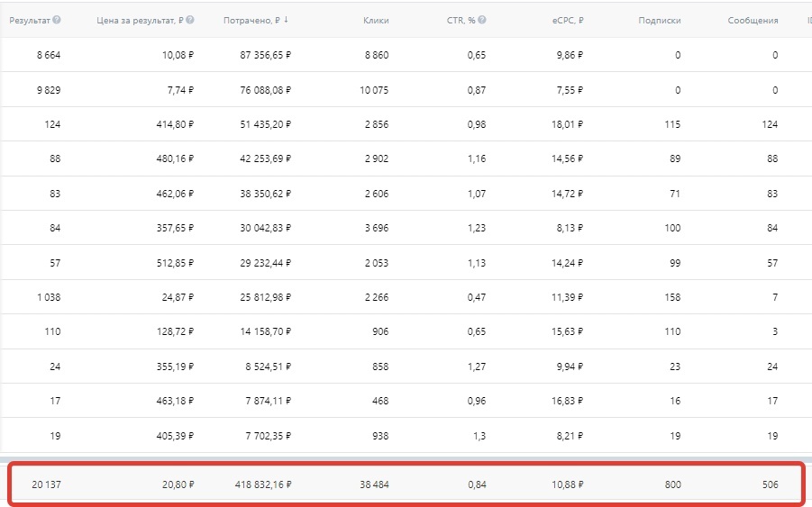Image resolution: width=812 pixels, height=507 pixels.
Task: Select the eCPC value 16,83 ₽
Action: (568, 401)
